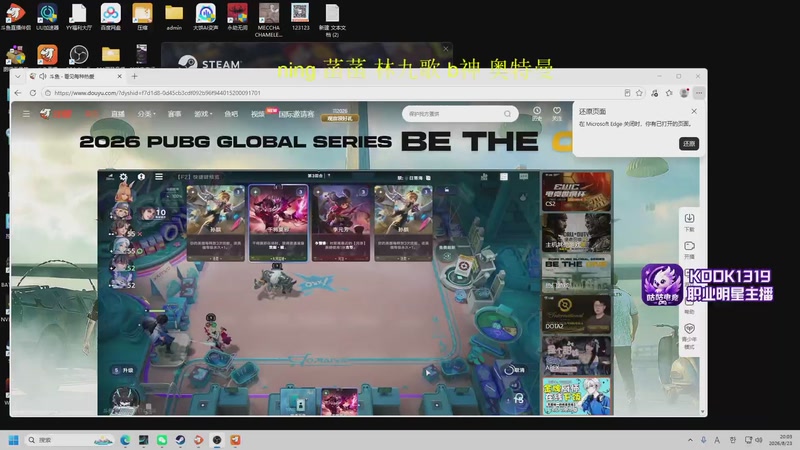
Task: Open the admin desktop folder
Action: 174,17
